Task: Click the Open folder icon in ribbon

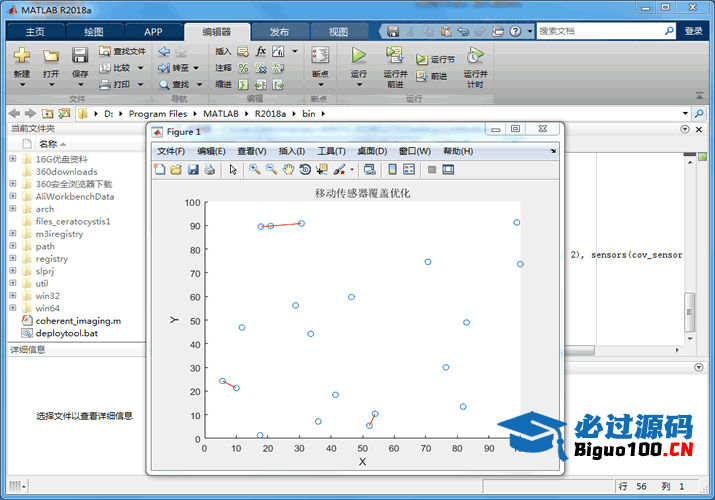Action: (x=51, y=56)
